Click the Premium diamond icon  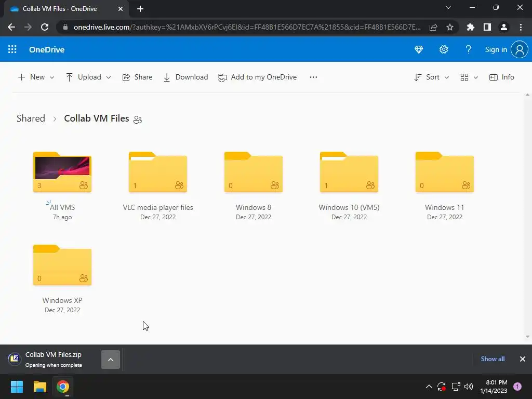click(x=419, y=49)
